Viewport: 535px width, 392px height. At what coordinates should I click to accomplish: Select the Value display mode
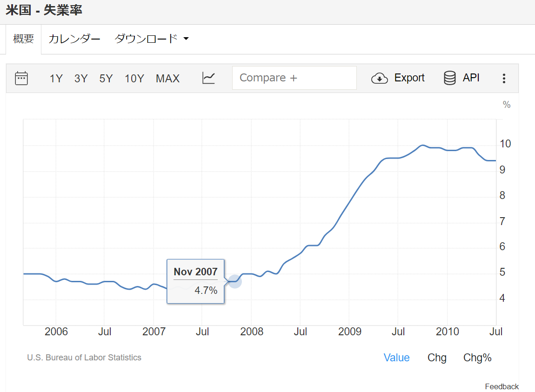click(x=396, y=358)
